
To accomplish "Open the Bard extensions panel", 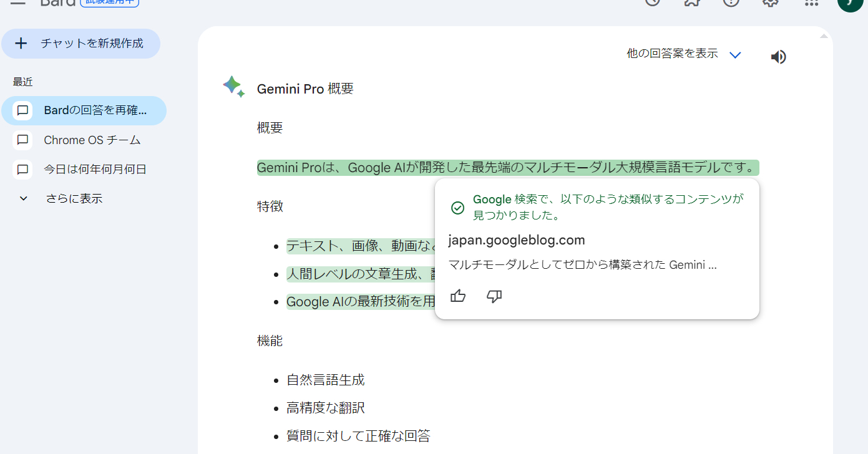I will pyautogui.click(x=691, y=3).
